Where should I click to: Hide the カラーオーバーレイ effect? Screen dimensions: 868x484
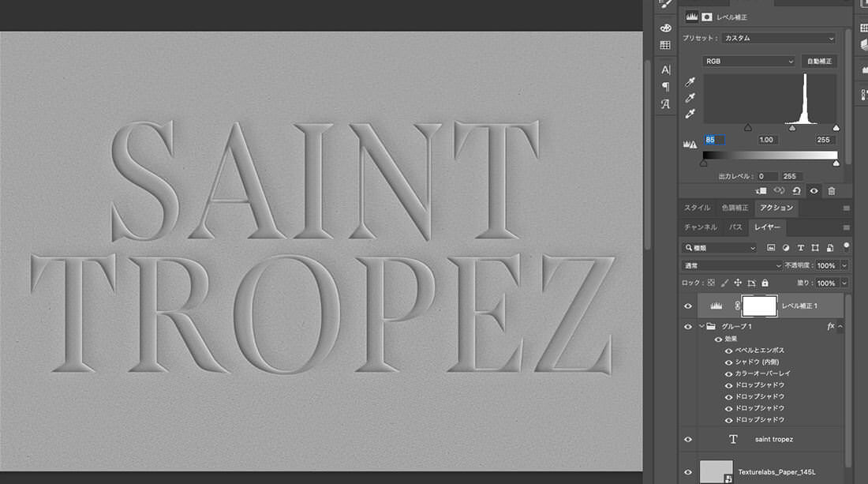(x=728, y=373)
